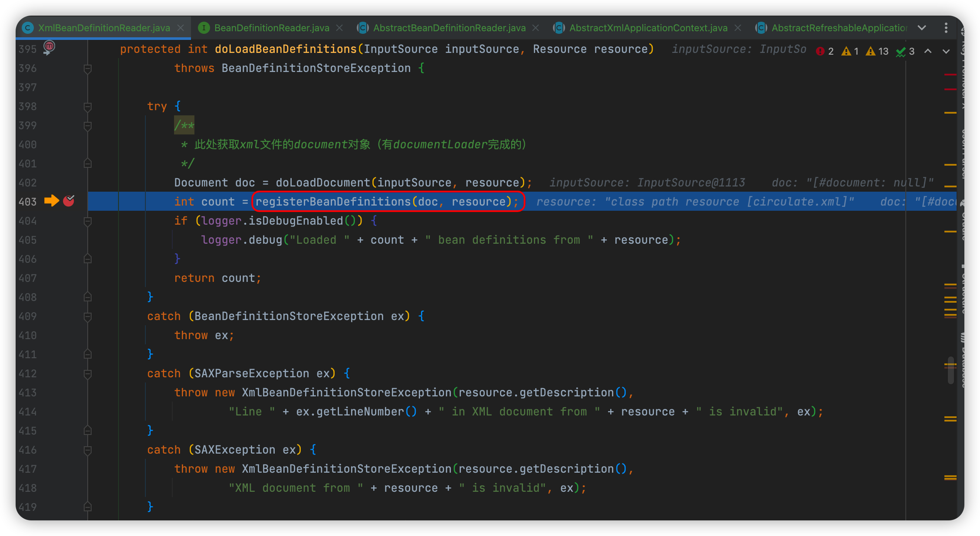The height and width of the screenshot is (536, 980).
Task: Switch to BeanDefinitionReader.java tab
Action: [x=271, y=28]
